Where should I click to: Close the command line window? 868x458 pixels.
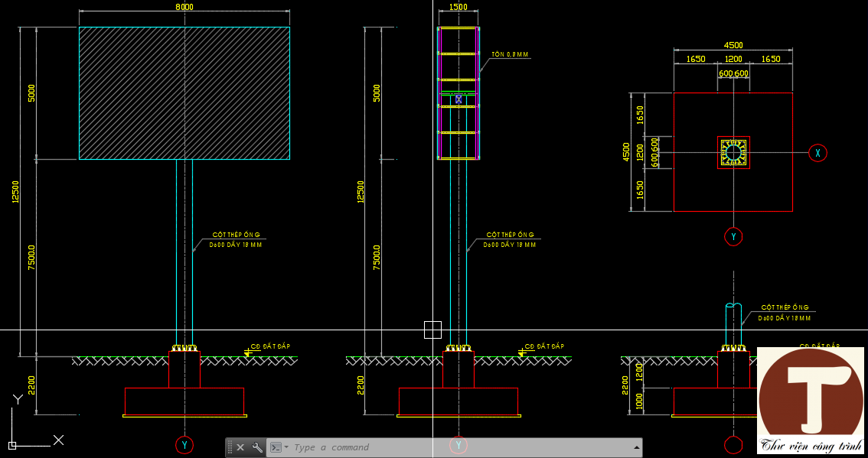click(x=240, y=447)
